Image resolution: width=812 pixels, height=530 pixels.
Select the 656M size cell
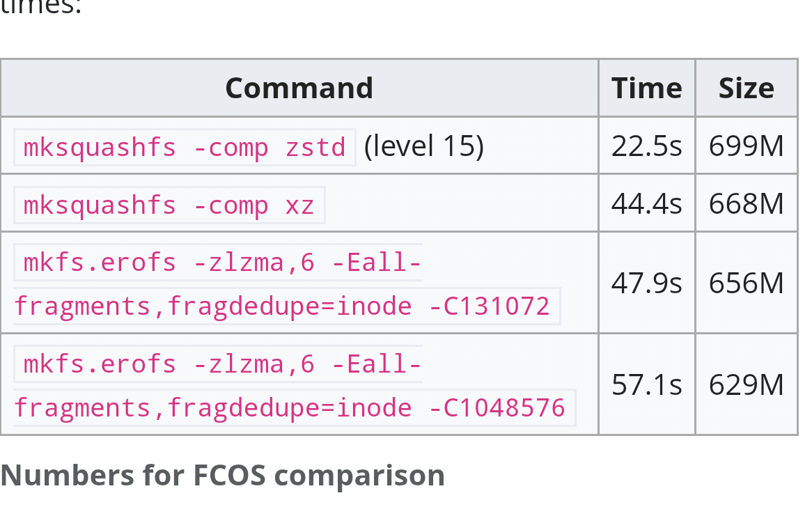pos(746,283)
